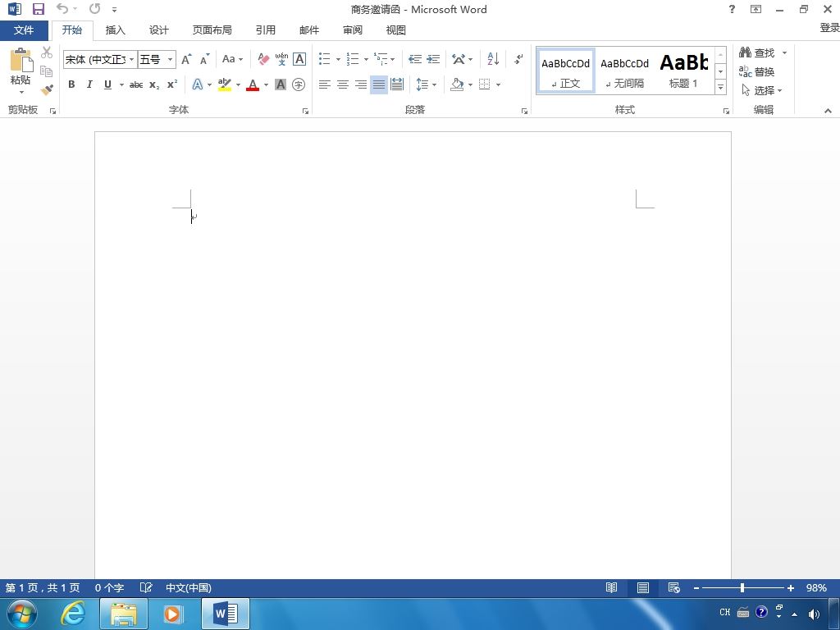Open the 页面布局 ribbon tab
This screenshot has width=840, height=630.
212,30
